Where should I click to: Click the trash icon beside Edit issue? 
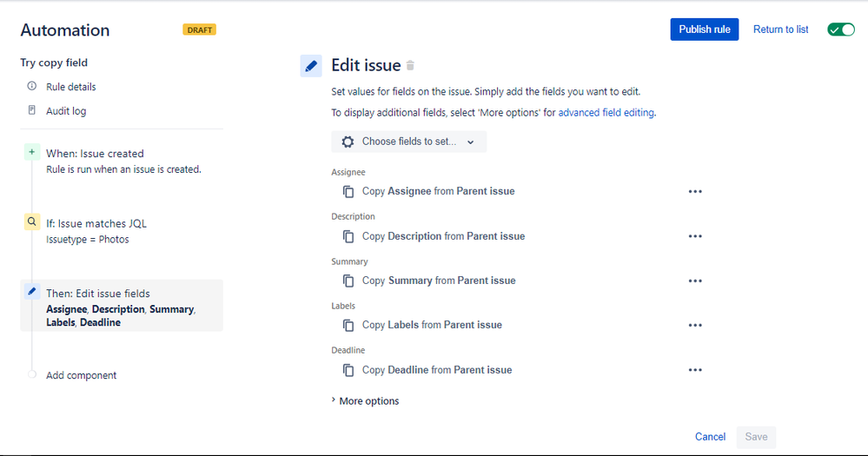[410, 65]
